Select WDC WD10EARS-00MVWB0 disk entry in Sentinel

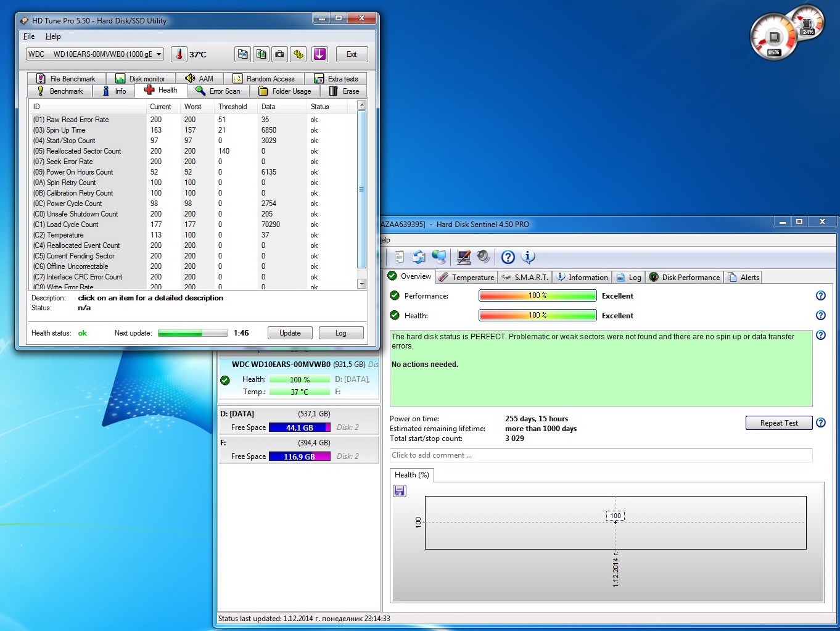299,377
